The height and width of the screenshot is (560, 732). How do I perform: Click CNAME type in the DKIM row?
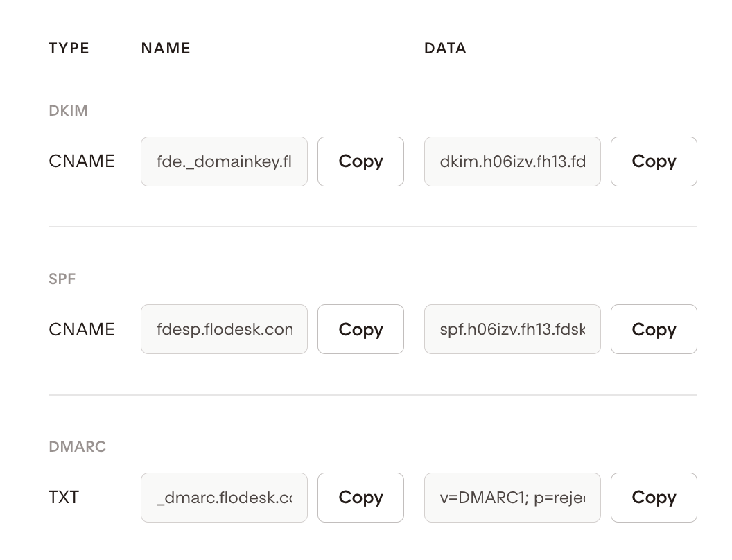click(x=82, y=161)
